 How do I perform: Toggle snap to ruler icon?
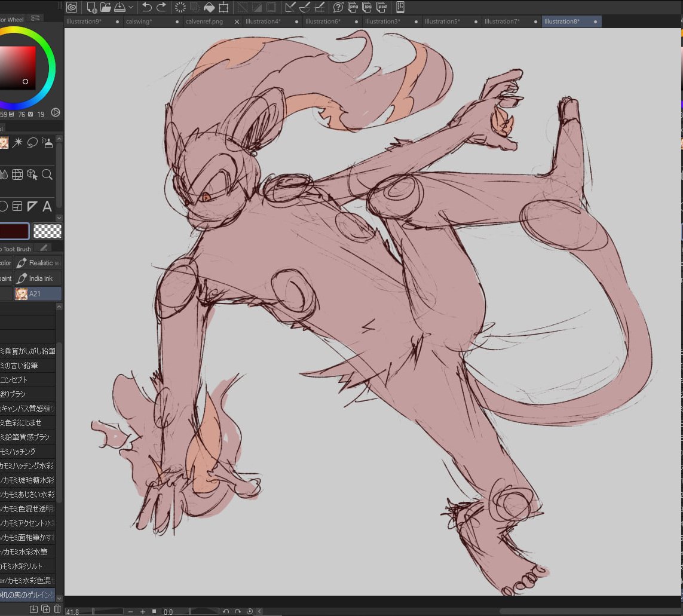point(290,7)
